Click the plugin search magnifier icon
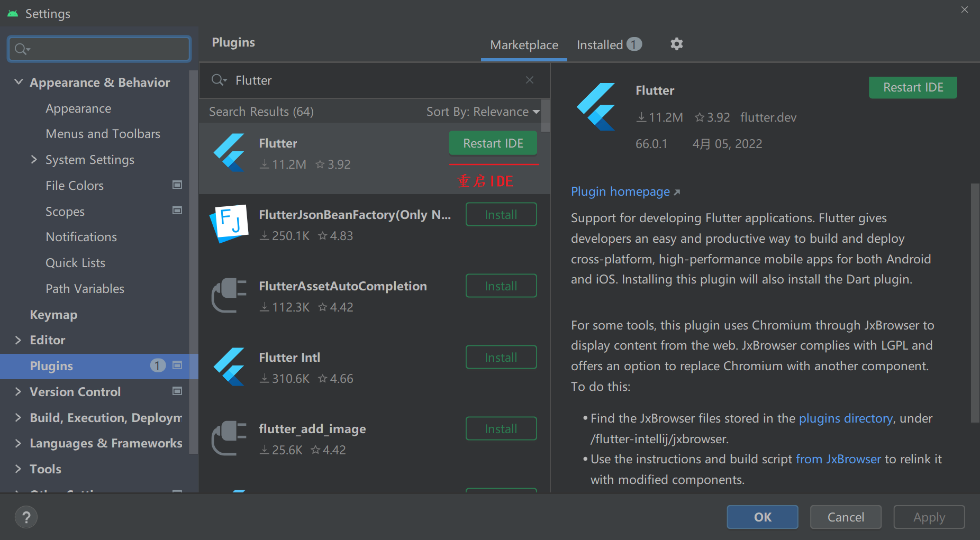980x540 pixels. pyautogui.click(x=219, y=80)
